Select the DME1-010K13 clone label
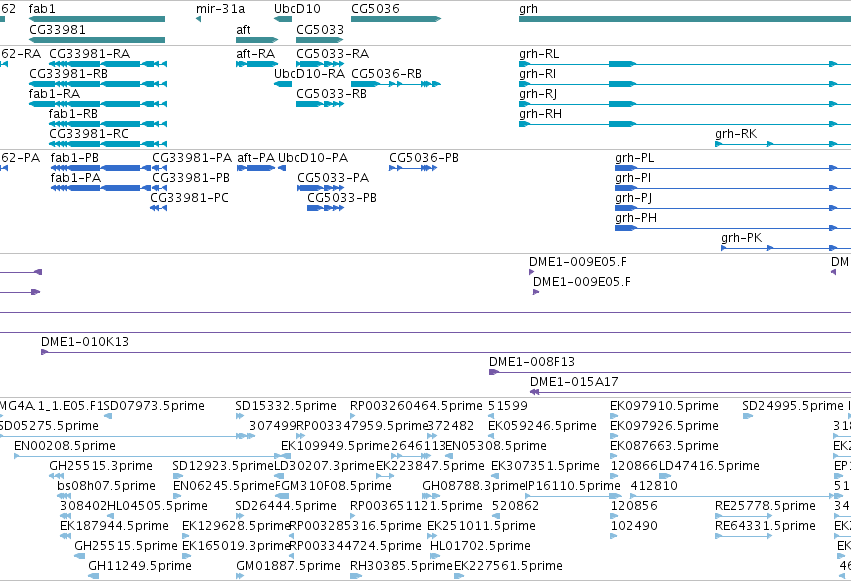Viewport: 851px width, 581px height. click(x=85, y=342)
